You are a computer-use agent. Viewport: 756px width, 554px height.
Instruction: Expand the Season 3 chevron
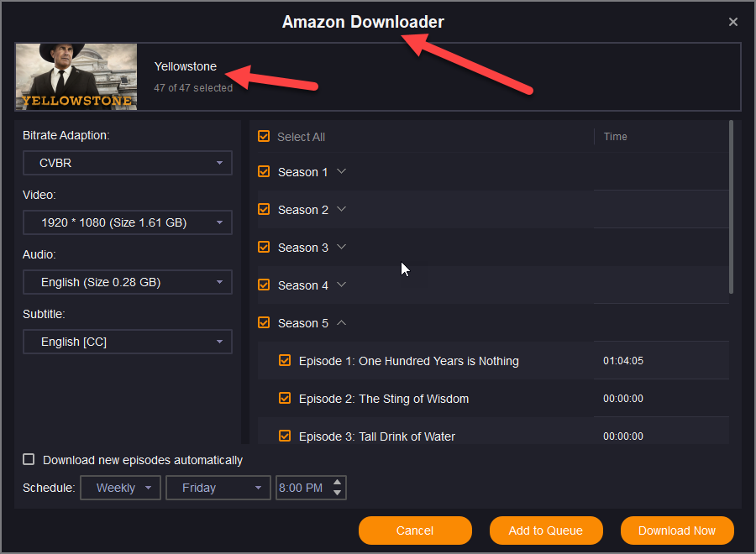(341, 247)
